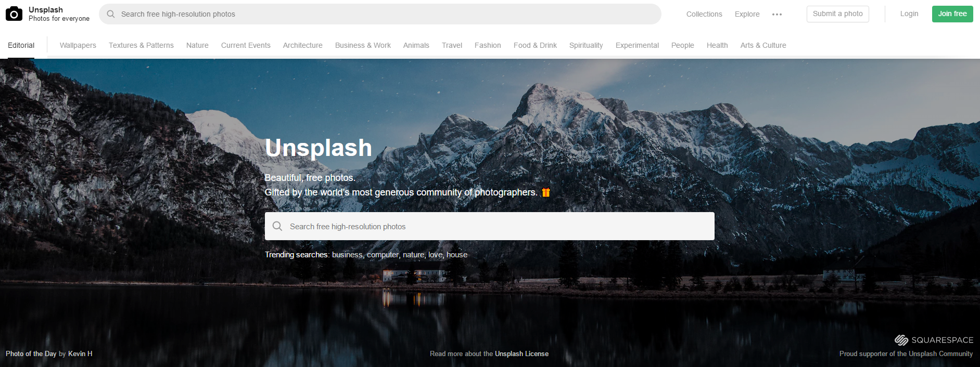This screenshot has width=980, height=367.
Task: Open the Arts & Culture category
Action: click(x=763, y=45)
